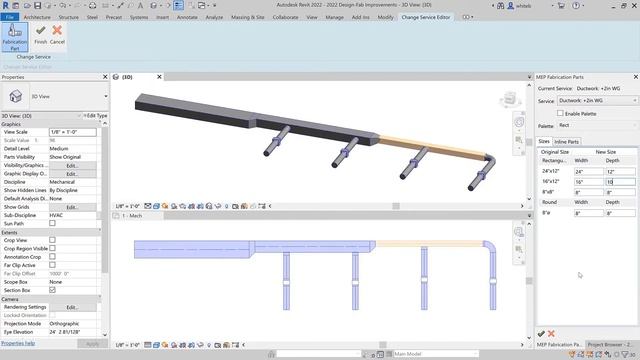Close the (3D) view tab
This screenshot has width=640, height=360.
(x=160, y=77)
